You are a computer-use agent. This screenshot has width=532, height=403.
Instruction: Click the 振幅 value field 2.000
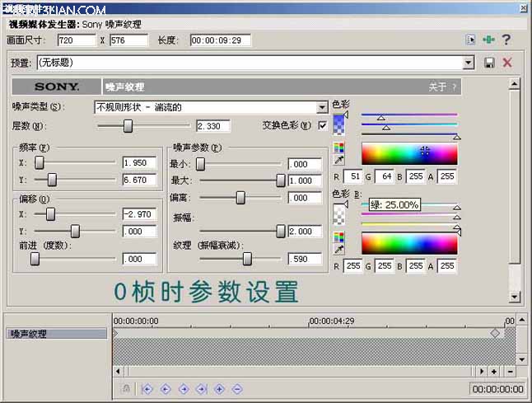click(305, 232)
